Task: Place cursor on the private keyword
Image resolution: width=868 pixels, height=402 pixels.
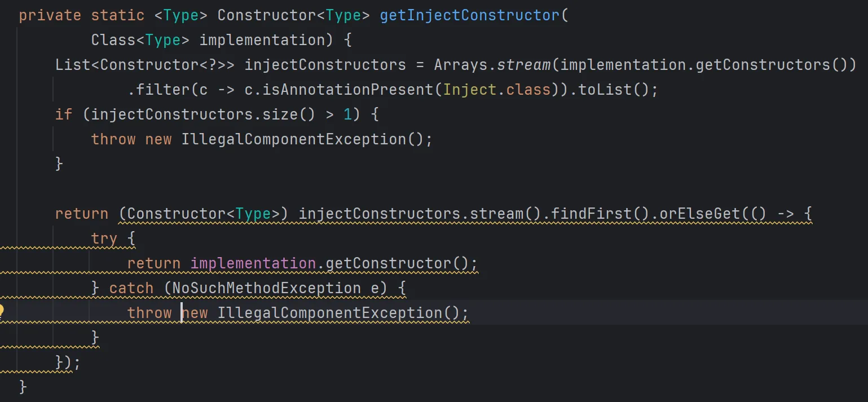Action: click(x=50, y=15)
